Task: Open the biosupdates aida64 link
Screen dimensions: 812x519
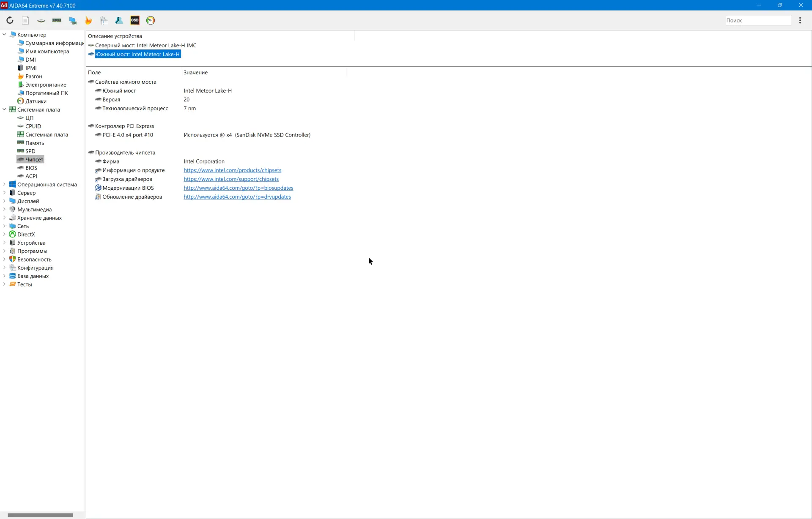Action: 238,188
